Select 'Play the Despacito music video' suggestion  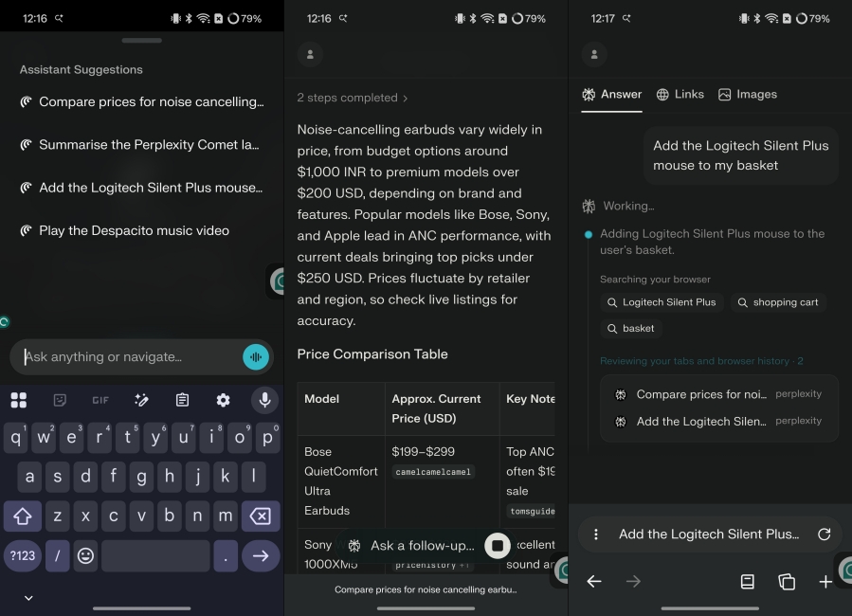pyautogui.click(x=133, y=230)
